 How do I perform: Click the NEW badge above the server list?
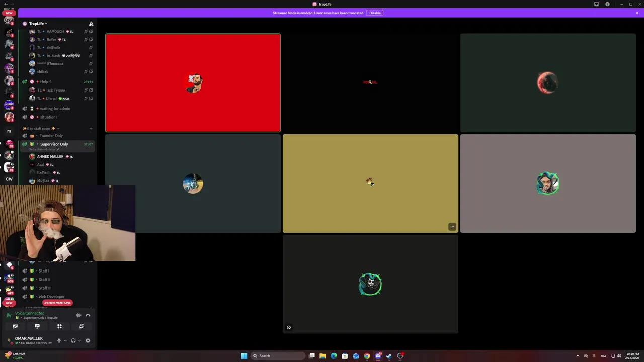click(9, 13)
